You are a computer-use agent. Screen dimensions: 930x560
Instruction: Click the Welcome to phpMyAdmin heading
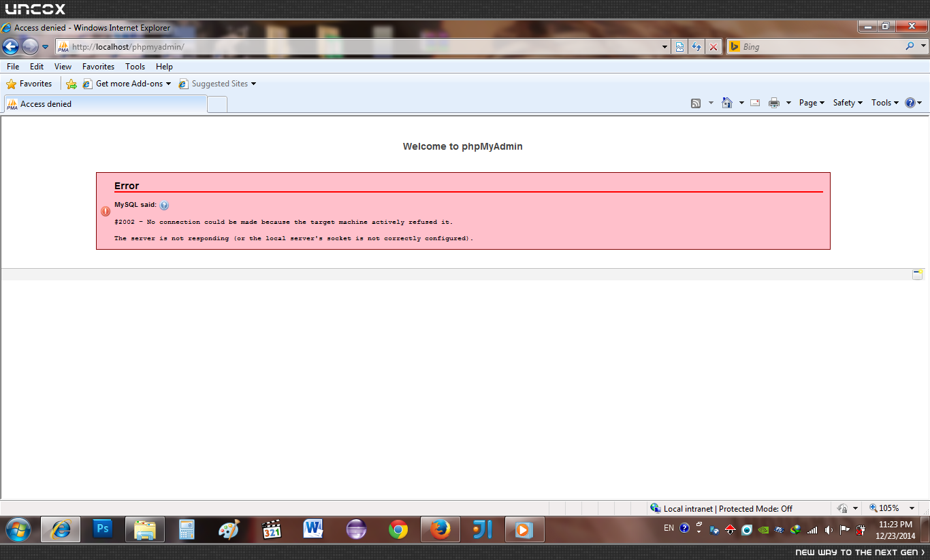point(463,146)
